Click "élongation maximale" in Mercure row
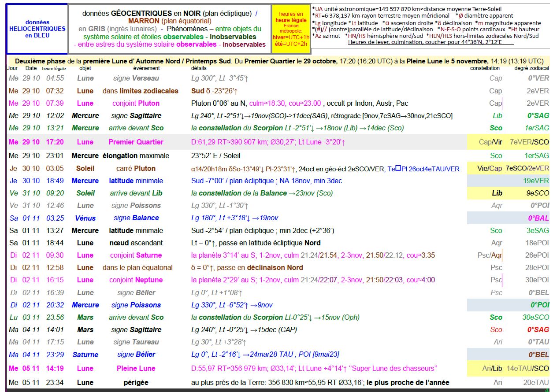553x392 pixels. 136,155
